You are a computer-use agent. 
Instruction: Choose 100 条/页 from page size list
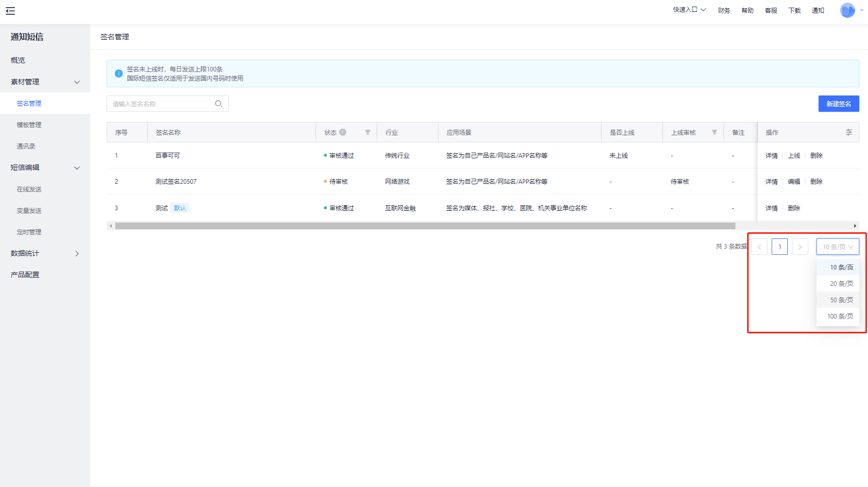click(839, 316)
